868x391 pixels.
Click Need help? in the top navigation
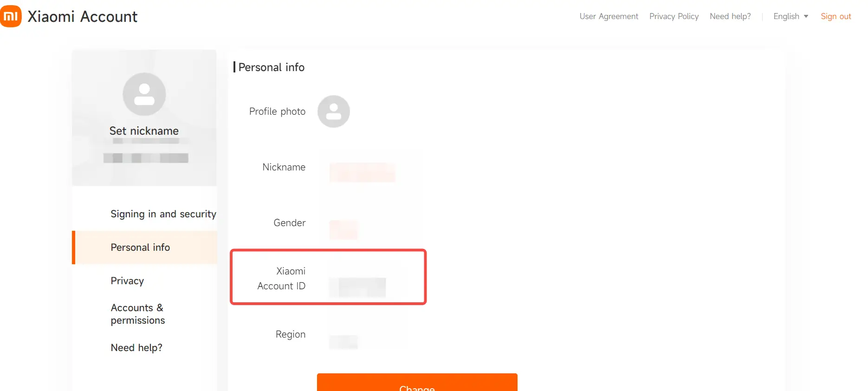click(730, 16)
